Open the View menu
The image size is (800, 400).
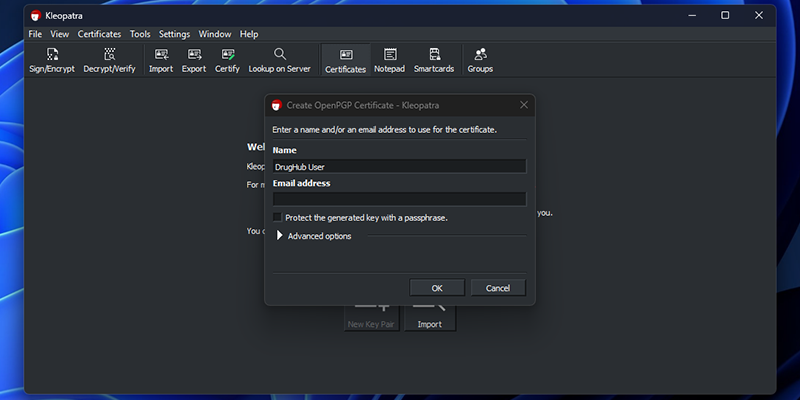(x=60, y=34)
